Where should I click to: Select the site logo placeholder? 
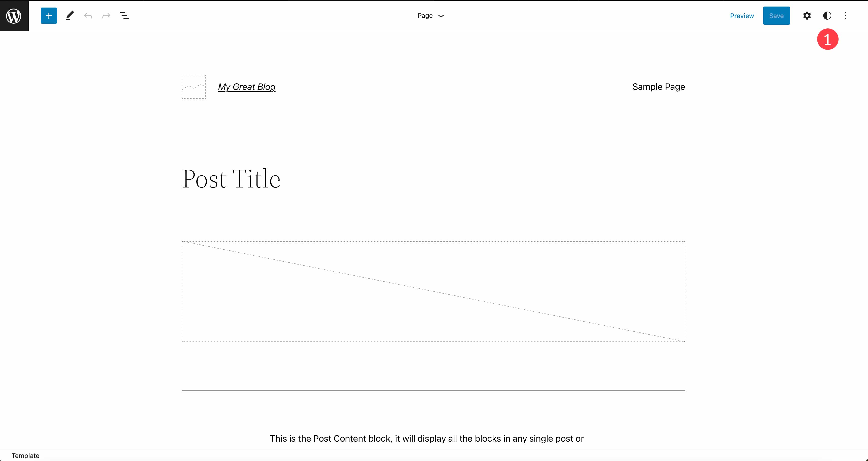[x=194, y=87]
